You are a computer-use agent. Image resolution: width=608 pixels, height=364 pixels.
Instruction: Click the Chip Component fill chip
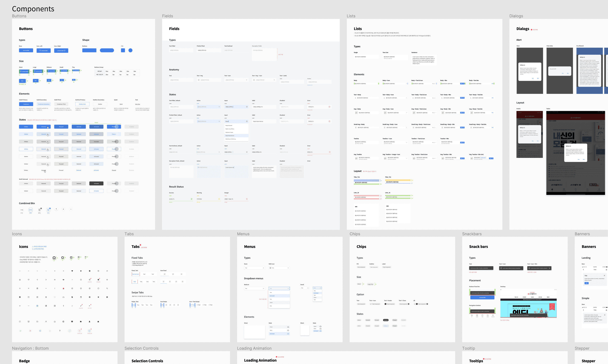[x=361, y=267]
